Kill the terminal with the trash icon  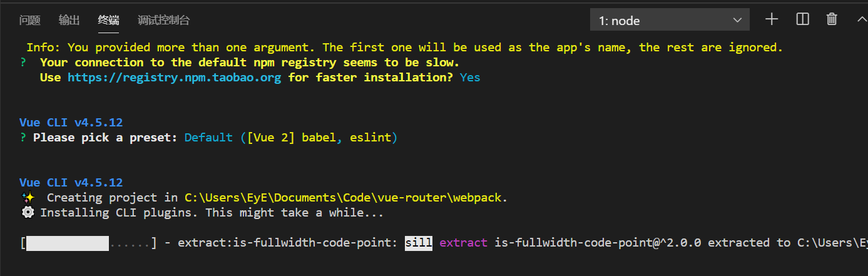(832, 19)
